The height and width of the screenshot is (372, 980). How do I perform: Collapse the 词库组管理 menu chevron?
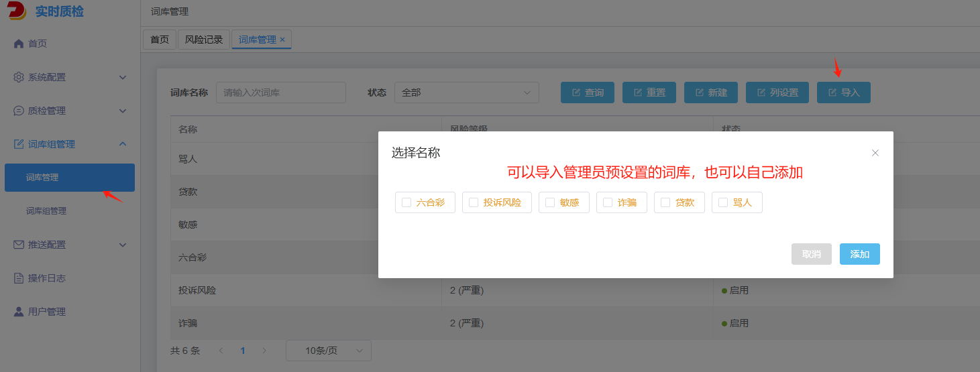[x=123, y=144]
